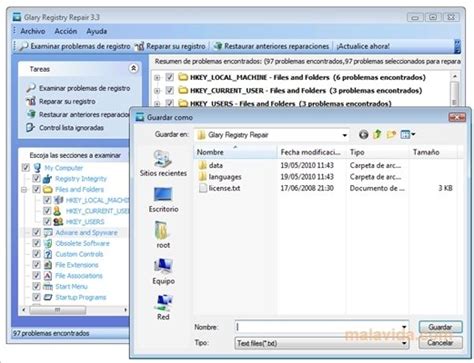
Task: Create a new folder in save dialog
Action: (x=391, y=135)
